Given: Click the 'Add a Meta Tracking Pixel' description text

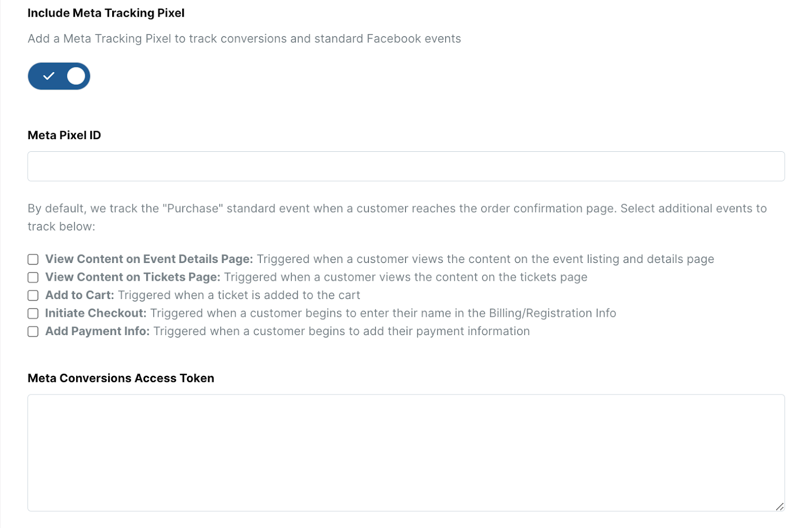Looking at the screenshot, I should click(x=244, y=39).
